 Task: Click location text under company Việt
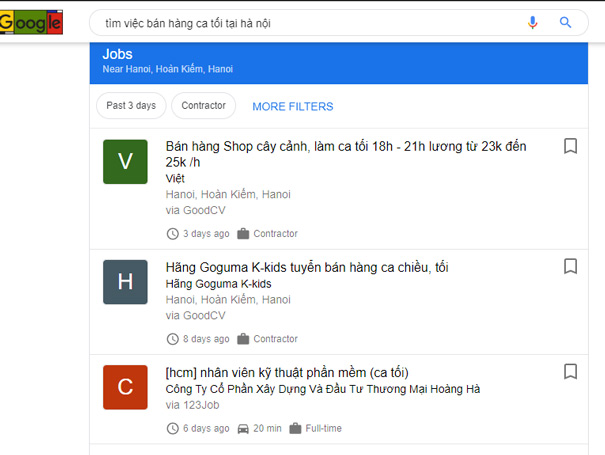click(228, 195)
